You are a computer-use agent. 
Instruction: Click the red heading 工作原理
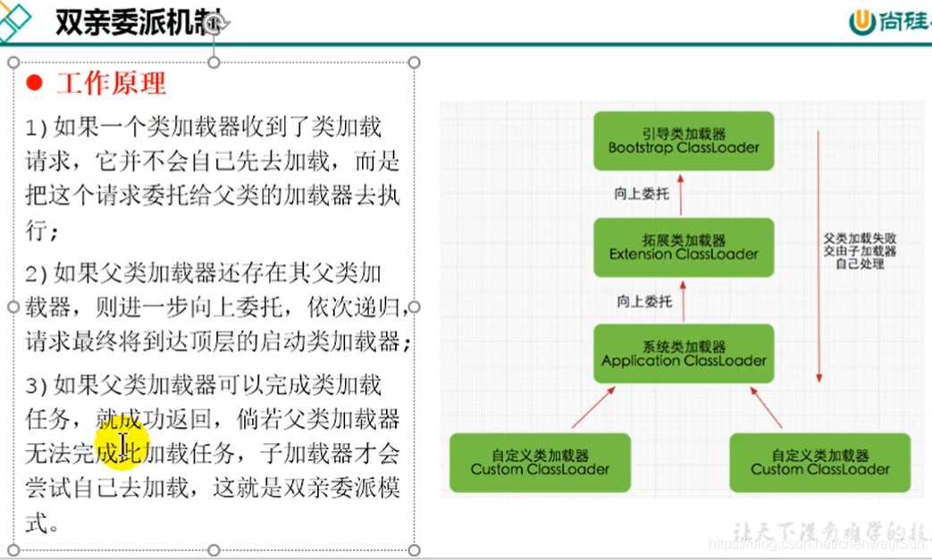111,82
